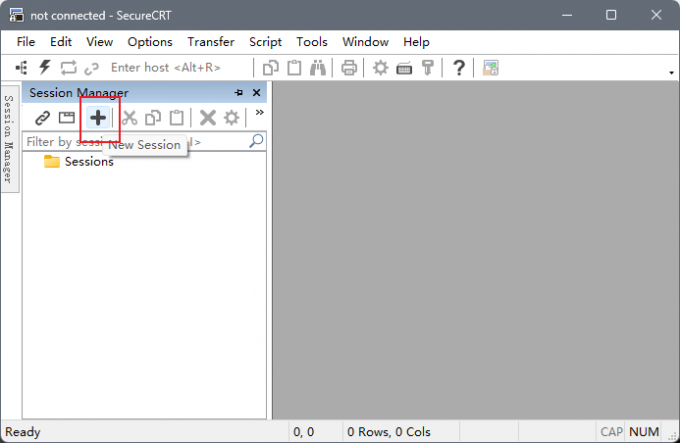Image resolution: width=680 pixels, height=443 pixels.
Task: Select the Sessions folder in the tree
Action: pos(88,162)
